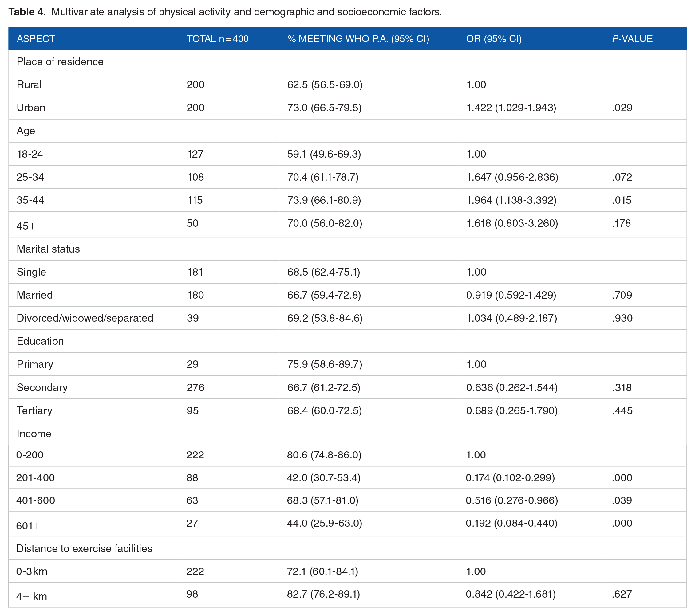Select the 201-400 income row label
Viewport: 695px width, 616px height.
[35, 478]
